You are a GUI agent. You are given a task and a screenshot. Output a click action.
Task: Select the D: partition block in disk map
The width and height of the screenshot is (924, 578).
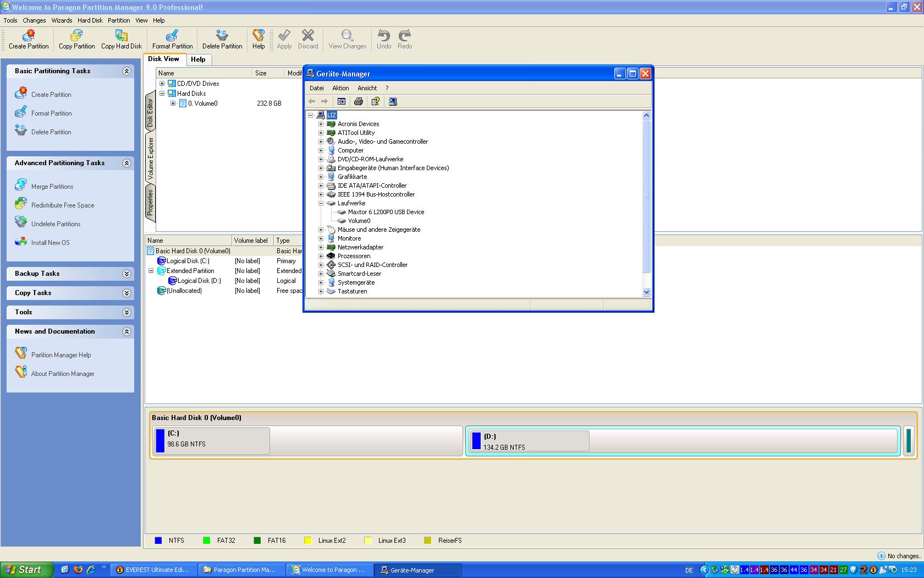[x=683, y=441]
